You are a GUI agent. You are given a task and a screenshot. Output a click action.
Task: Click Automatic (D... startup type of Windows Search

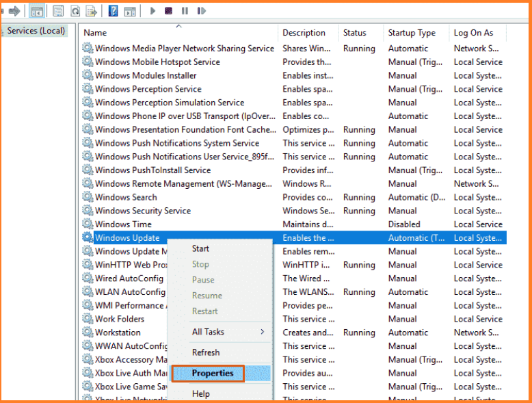416,197
